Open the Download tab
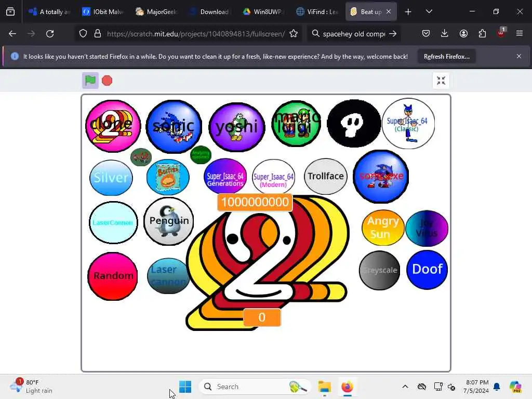The image size is (532, 399). coord(210,12)
